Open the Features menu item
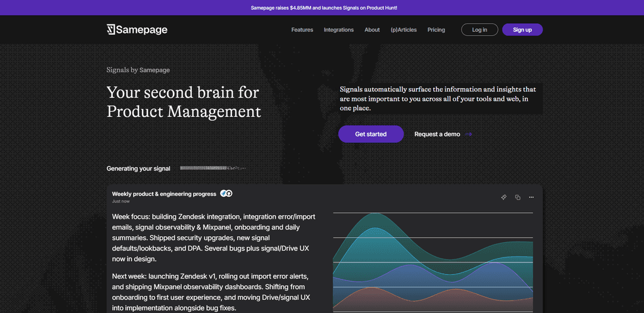The image size is (644, 313). click(302, 30)
